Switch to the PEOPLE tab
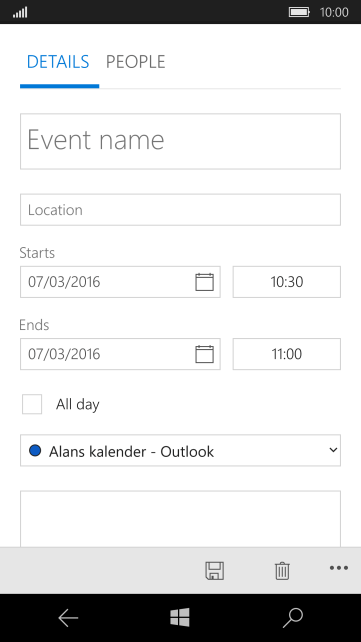Viewport: 361px width, 642px height. [135, 62]
